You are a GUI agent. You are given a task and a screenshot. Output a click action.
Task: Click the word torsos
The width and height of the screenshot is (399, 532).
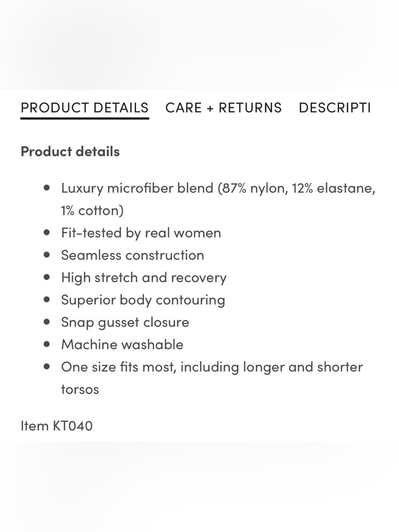[x=80, y=389]
